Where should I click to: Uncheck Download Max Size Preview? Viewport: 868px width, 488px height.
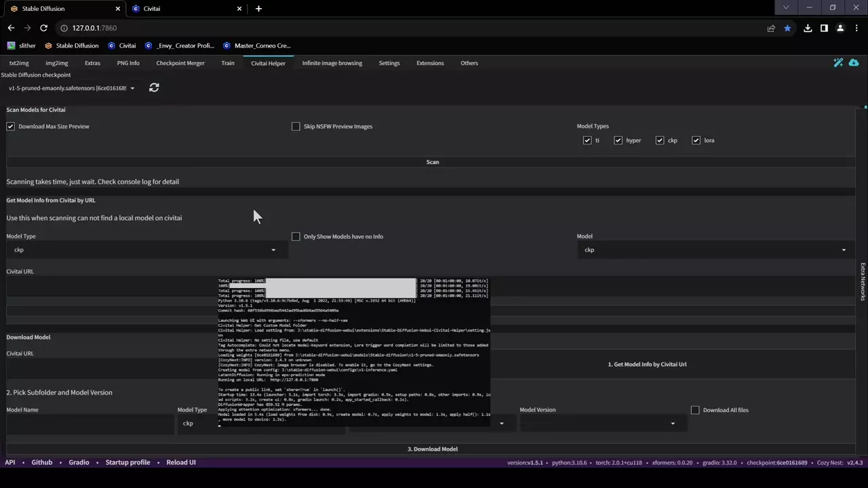[x=11, y=127]
